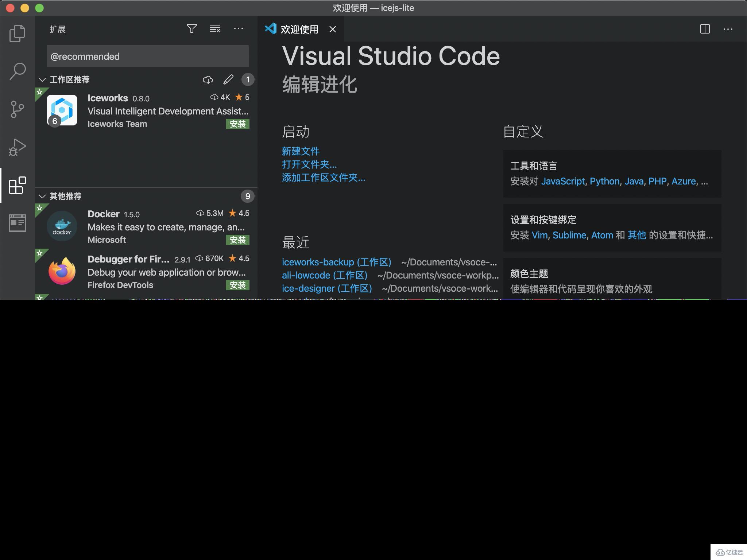Select the Extensions view icon

pyautogui.click(x=17, y=185)
